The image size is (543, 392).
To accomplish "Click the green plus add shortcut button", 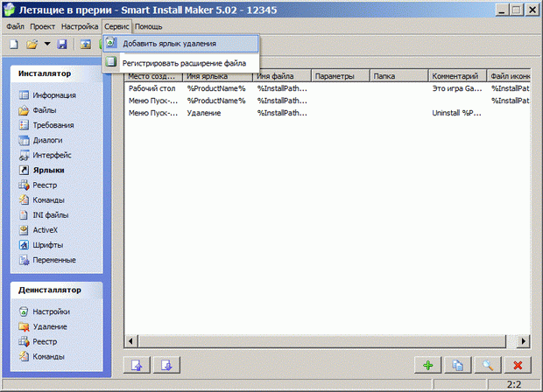I will pos(427,366).
